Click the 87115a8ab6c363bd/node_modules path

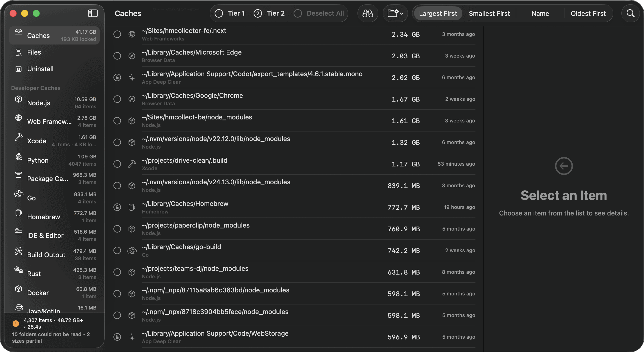click(x=216, y=290)
